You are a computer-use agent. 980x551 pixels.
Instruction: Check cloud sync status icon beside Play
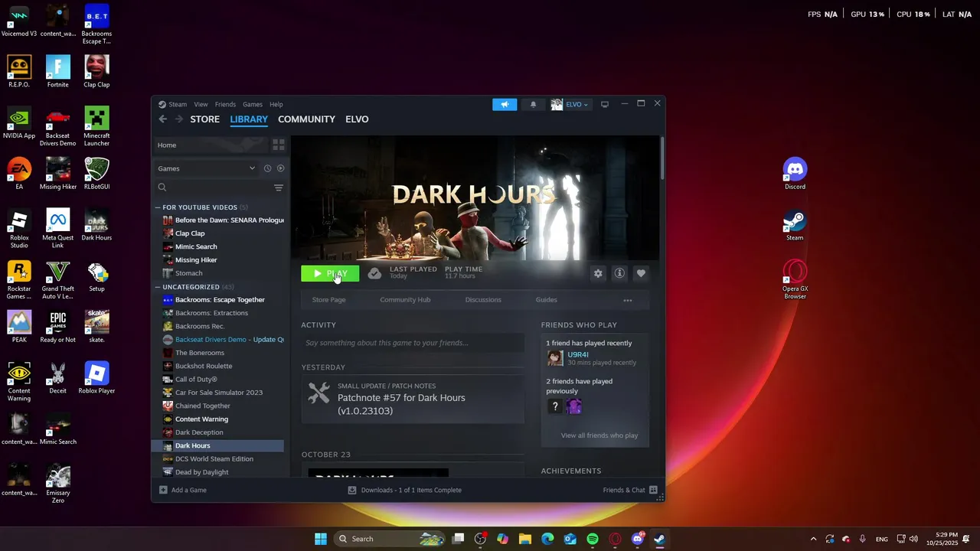(x=374, y=273)
